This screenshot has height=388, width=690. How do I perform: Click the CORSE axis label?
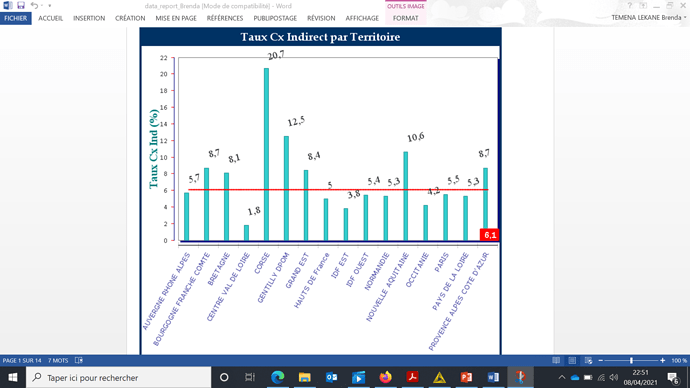[x=262, y=264]
